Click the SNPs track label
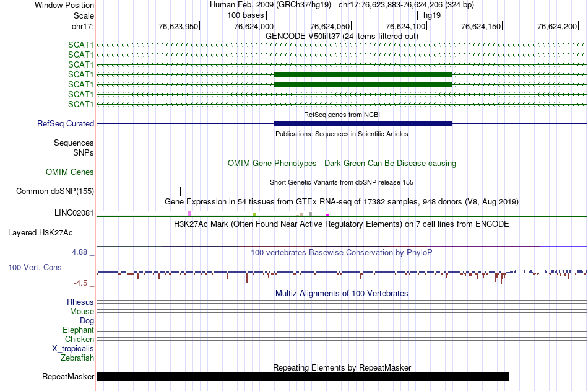 pos(84,152)
